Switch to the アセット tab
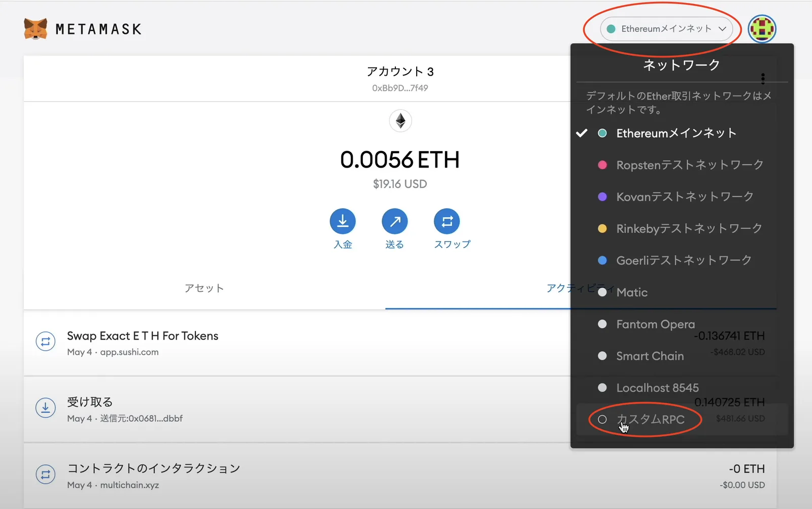Screen dimensions: 812x509 click(204, 288)
